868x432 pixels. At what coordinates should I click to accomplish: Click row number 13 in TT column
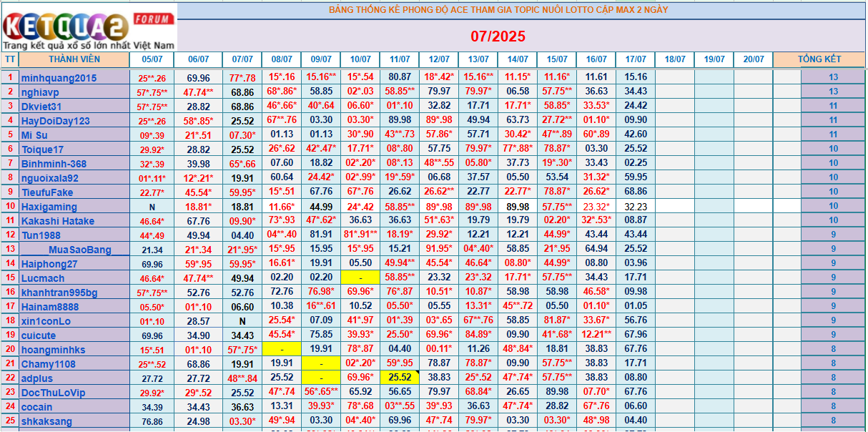point(10,249)
